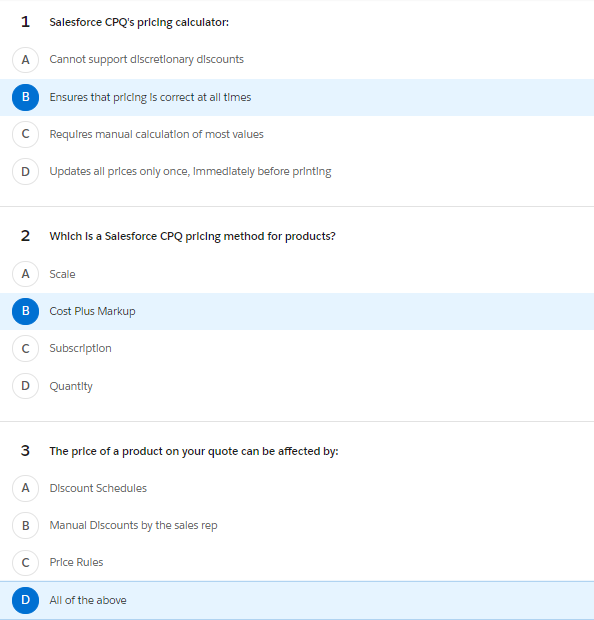The image size is (594, 620).
Task: Pick the D circle beside Quantity
Action: (x=25, y=386)
